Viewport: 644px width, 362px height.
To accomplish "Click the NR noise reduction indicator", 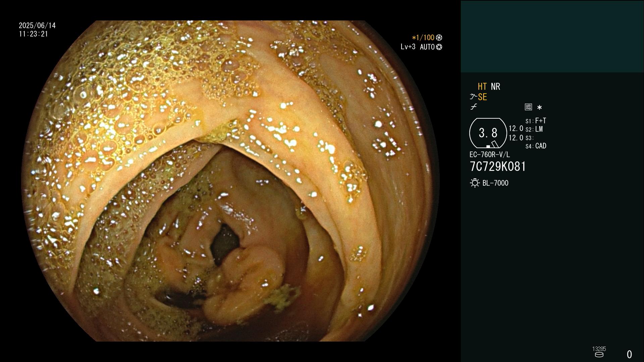I will pos(495,86).
